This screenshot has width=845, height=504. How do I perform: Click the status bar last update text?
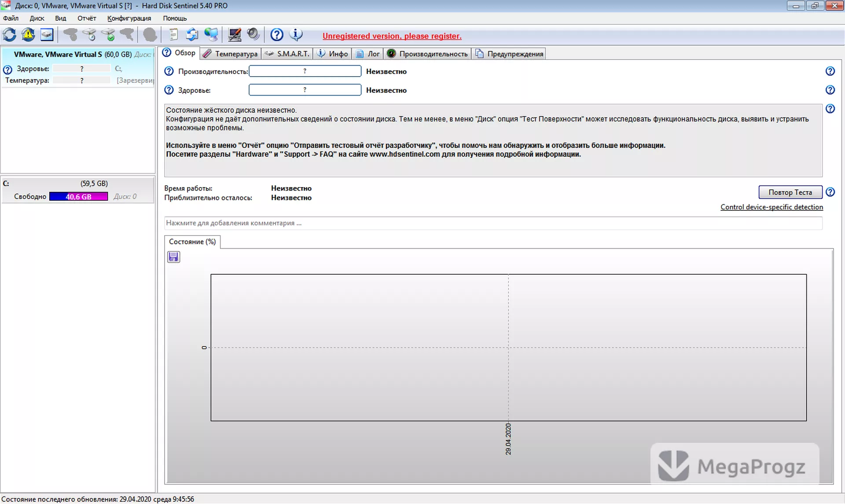(98, 499)
